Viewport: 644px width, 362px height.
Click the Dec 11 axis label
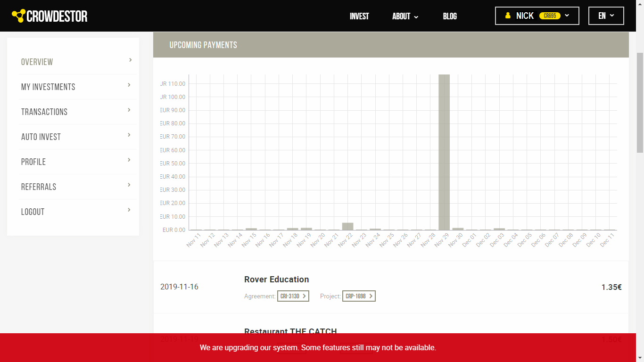point(608,240)
